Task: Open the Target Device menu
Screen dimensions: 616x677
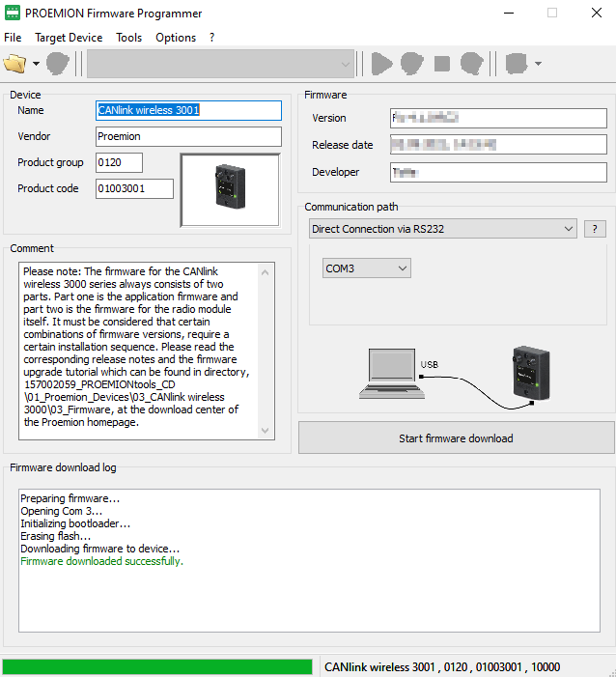Action: pos(69,38)
